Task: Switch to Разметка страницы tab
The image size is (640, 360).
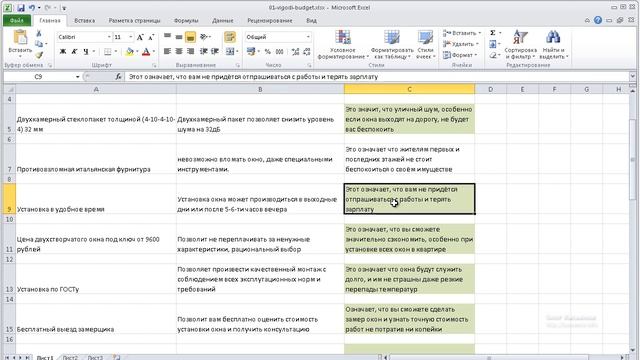Action: click(134, 20)
